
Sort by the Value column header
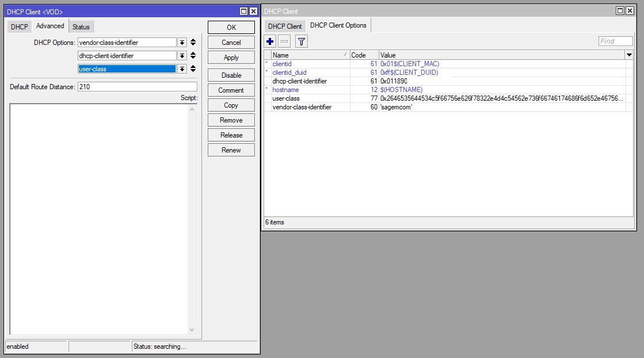(x=502, y=55)
